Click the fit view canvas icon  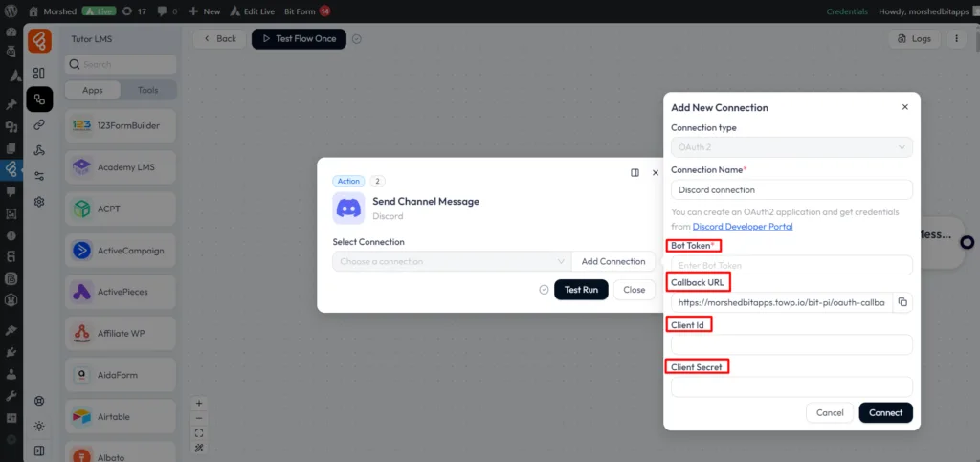pos(199,432)
